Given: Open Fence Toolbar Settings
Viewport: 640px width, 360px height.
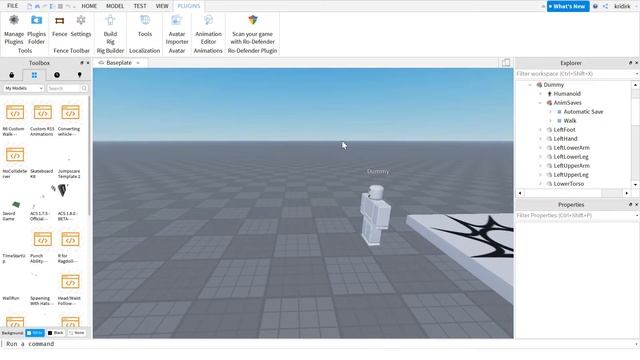Looking at the screenshot, I should (x=81, y=27).
